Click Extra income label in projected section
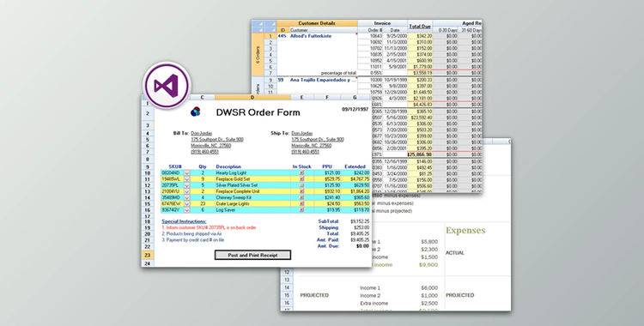 point(374,303)
